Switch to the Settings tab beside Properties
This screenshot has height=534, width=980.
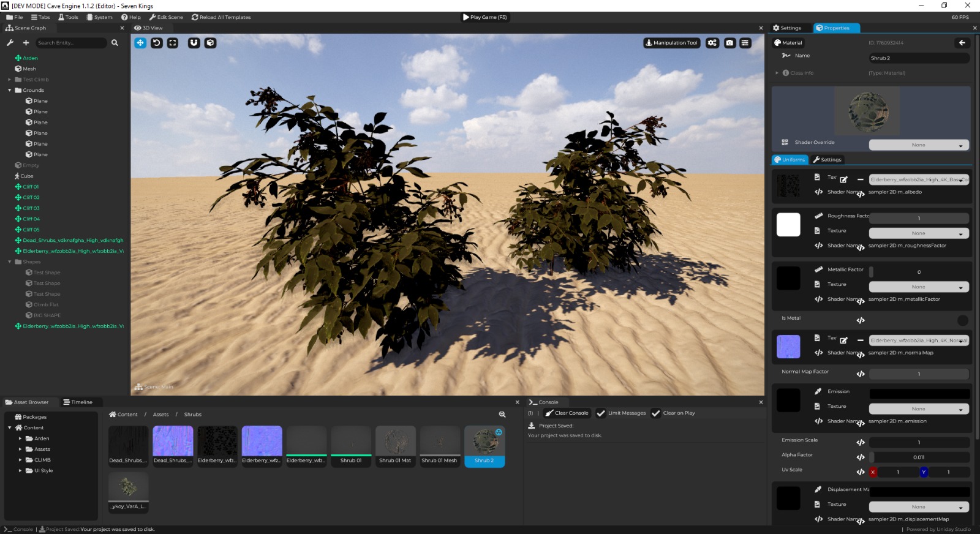[x=787, y=28]
